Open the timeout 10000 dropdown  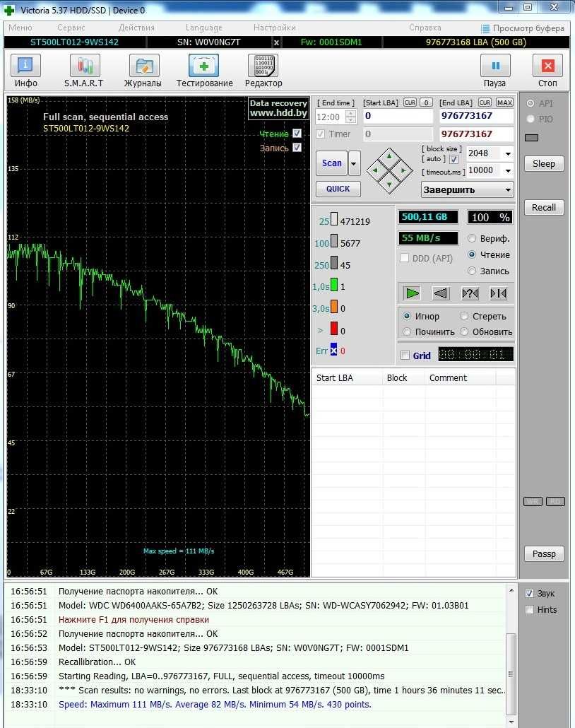508,170
